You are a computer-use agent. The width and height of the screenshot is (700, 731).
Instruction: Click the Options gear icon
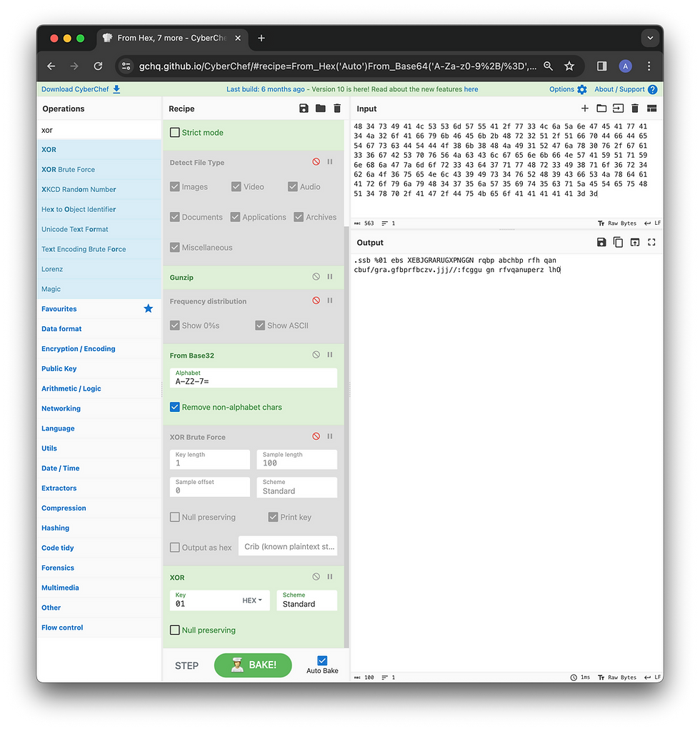[x=582, y=89]
